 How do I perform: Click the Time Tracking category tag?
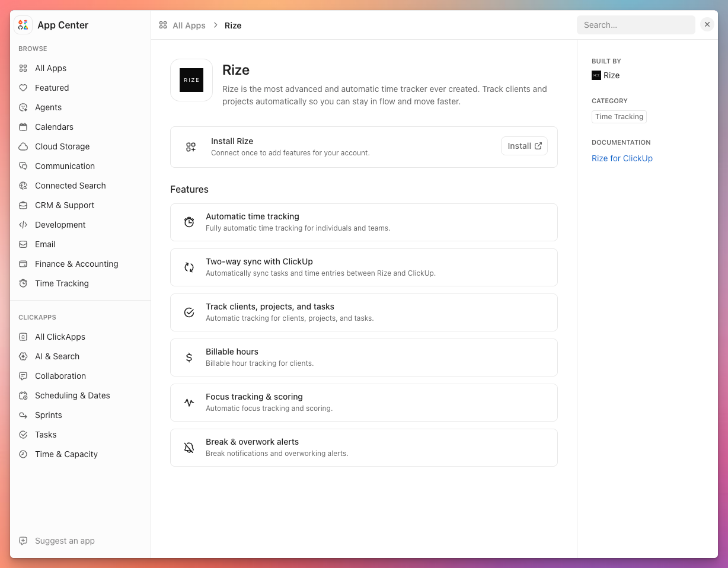(619, 117)
